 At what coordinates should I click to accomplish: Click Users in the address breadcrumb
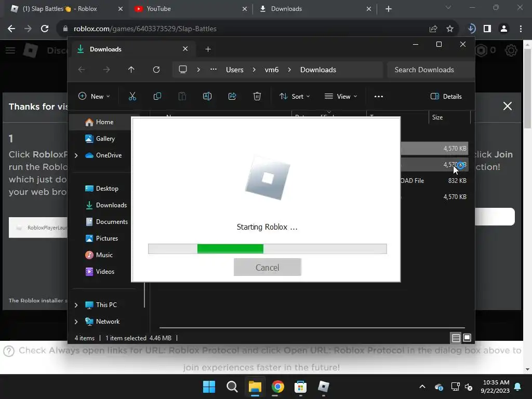[235, 70]
